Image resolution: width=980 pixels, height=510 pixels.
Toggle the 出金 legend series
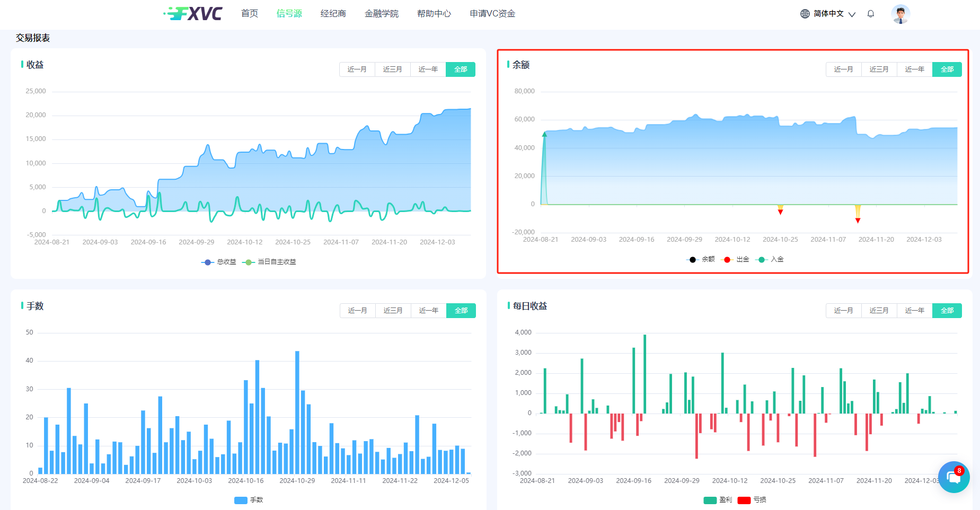735,259
